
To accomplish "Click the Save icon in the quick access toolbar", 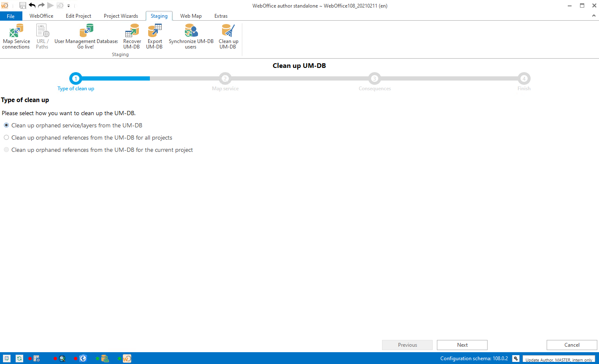I will click(x=22, y=5).
